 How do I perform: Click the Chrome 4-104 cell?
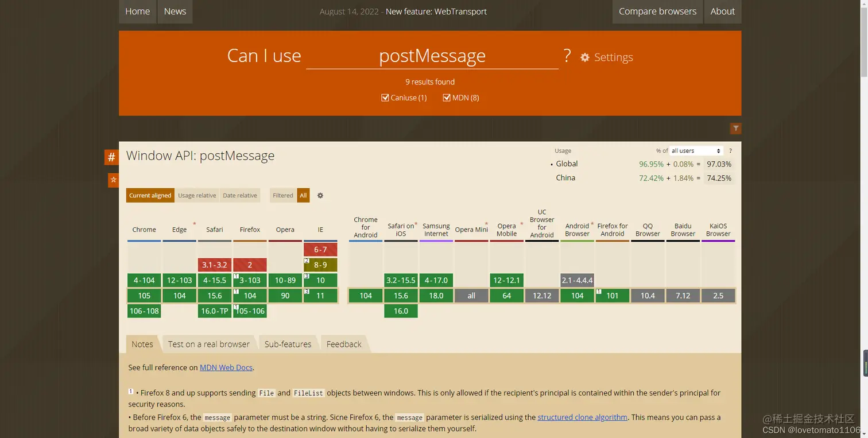[144, 280]
